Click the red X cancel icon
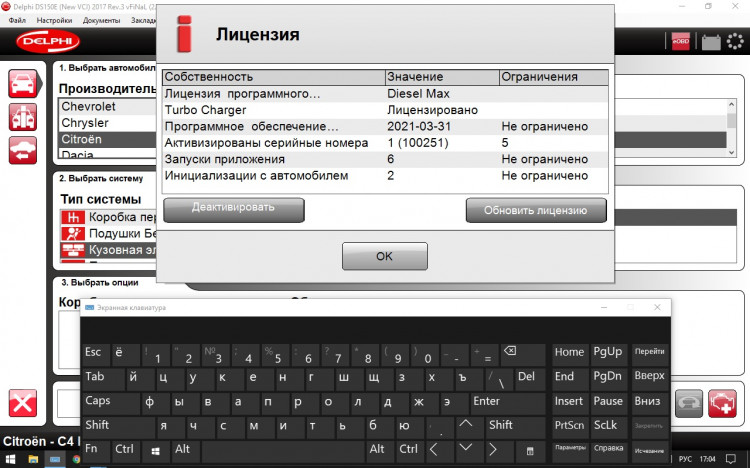Image resolution: width=750 pixels, height=468 pixels. click(x=22, y=405)
